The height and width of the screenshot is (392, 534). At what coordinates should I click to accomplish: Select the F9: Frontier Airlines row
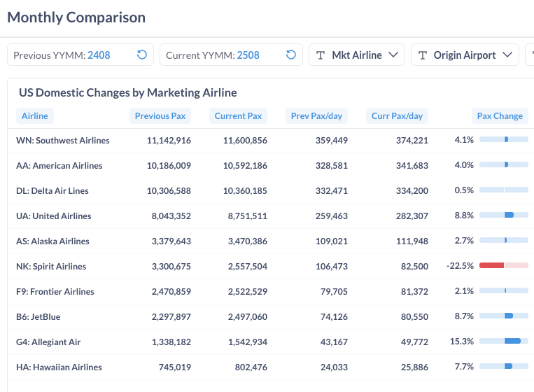tap(271, 291)
